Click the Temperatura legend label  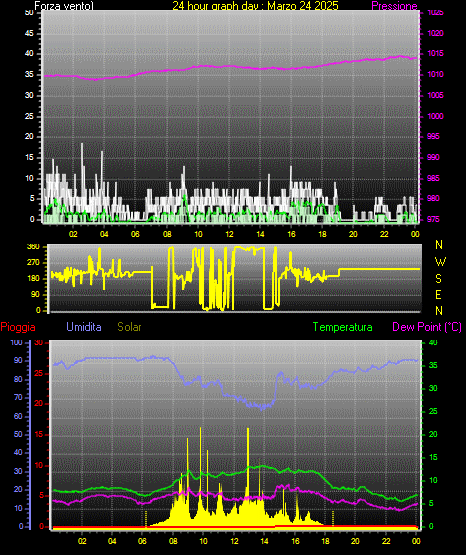click(x=342, y=327)
